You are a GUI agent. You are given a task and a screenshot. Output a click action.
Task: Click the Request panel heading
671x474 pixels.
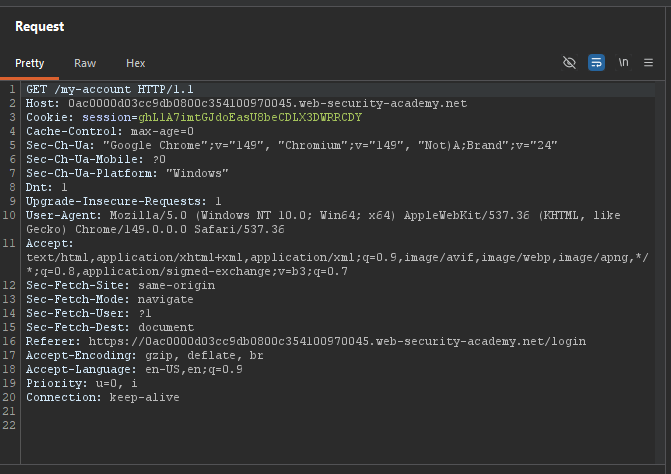40,27
